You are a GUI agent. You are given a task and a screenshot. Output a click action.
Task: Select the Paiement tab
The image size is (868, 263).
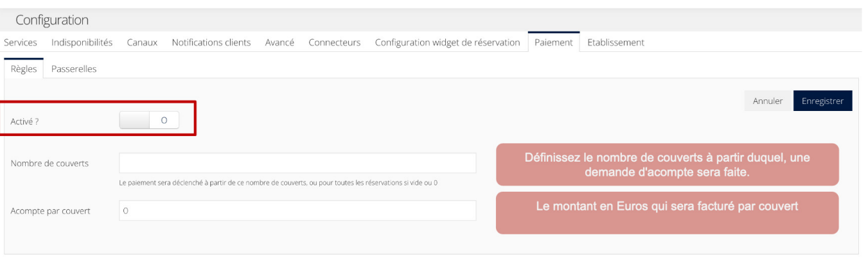click(553, 42)
